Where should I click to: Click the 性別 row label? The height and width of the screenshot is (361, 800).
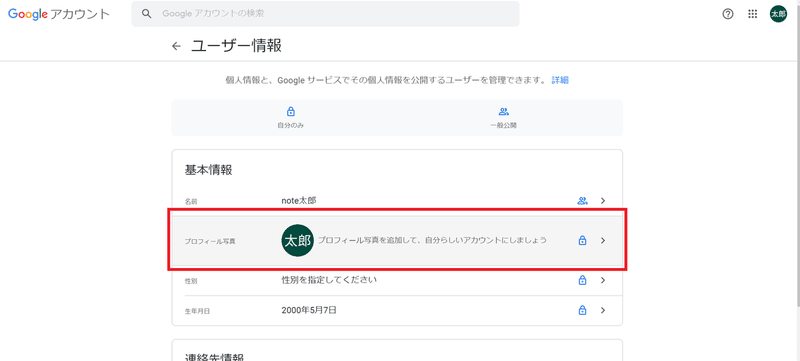click(191, 281)
